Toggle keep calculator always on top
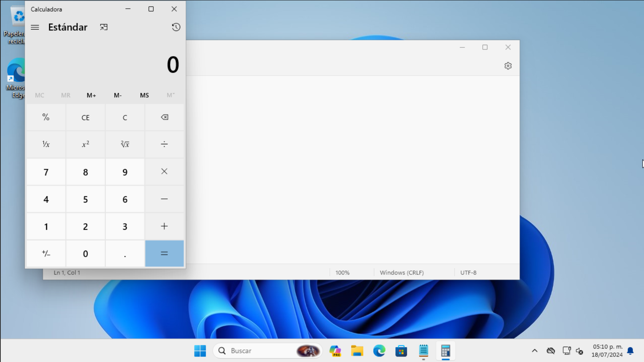The height and width of the screenshot is (362, 644). pos(104,27)
